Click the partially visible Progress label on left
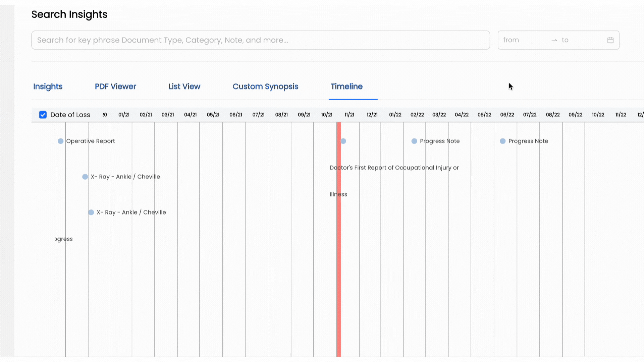 pyautogui.click(x=63, y=239)
